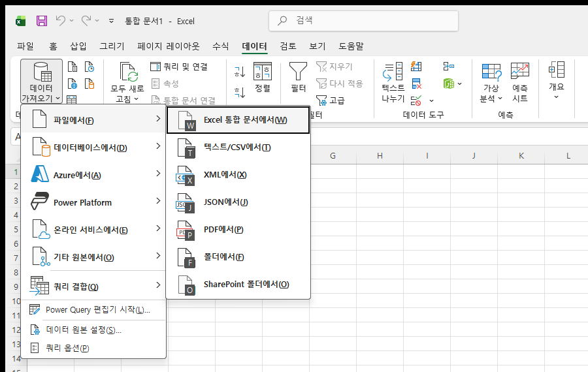Screen dimensions: 588x372
Task: Click the Redo arrow icon
Action: coord(86,21)
